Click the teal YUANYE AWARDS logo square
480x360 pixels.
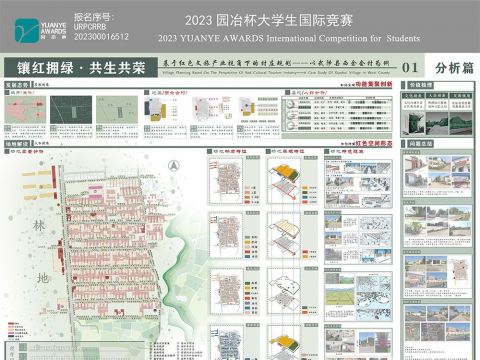[27, 30]
